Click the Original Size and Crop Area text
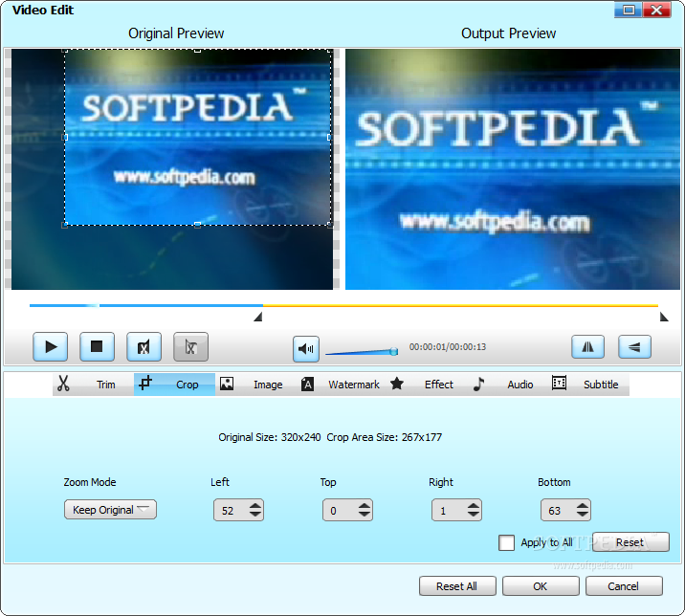Viewport: 685px width, 616px height. [x=330, y=437]
